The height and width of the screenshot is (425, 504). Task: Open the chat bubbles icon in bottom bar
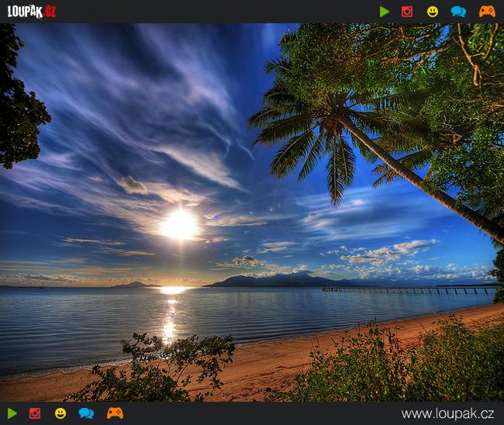(x=86, y=413)
